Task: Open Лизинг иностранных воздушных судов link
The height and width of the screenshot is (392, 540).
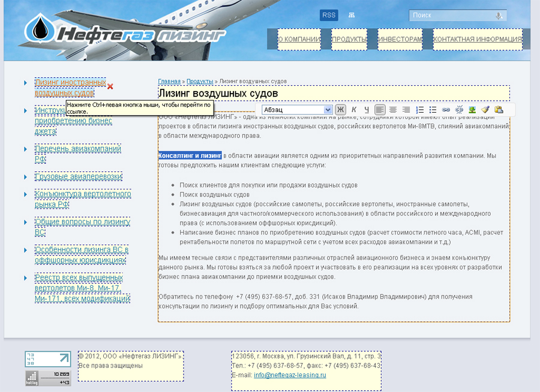Action: pos(70,88)
